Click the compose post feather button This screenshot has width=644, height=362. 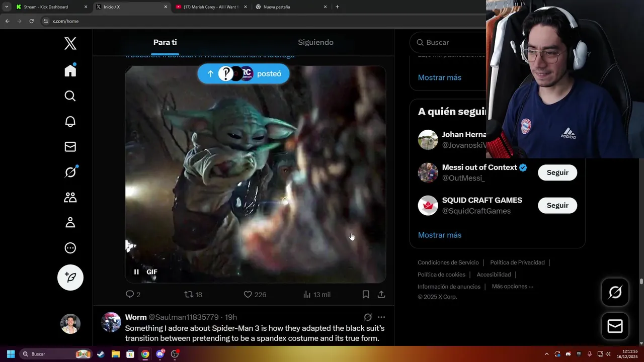(x=70, y=278)
